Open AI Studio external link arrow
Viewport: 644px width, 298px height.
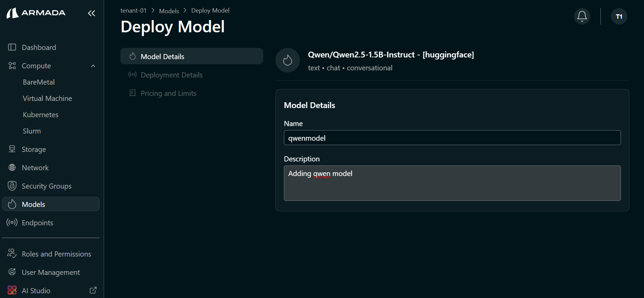tap(93, 290)
